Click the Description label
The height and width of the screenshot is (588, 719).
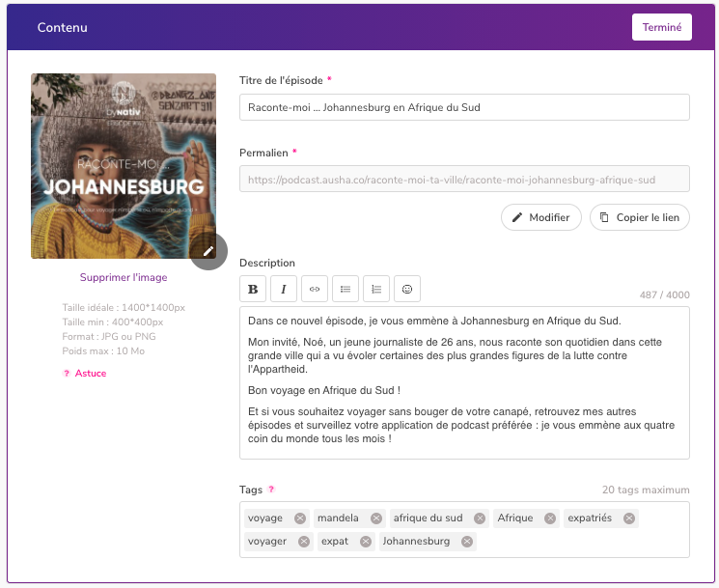[267, 263]
